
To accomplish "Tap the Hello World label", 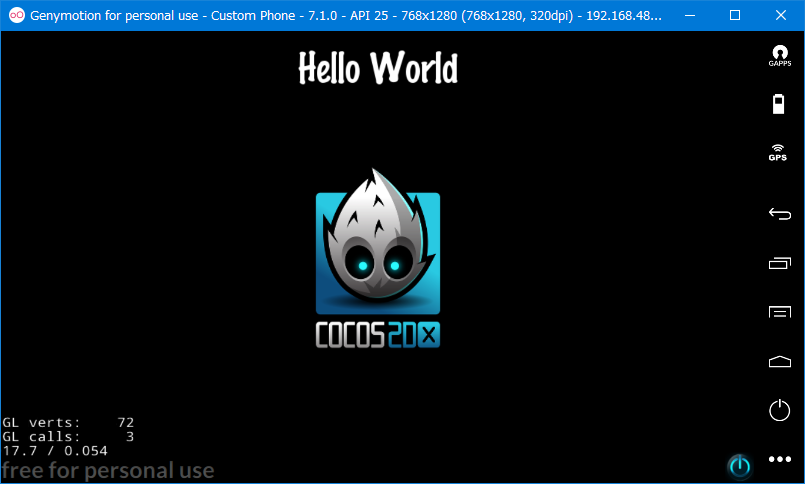I will (378, 68).
